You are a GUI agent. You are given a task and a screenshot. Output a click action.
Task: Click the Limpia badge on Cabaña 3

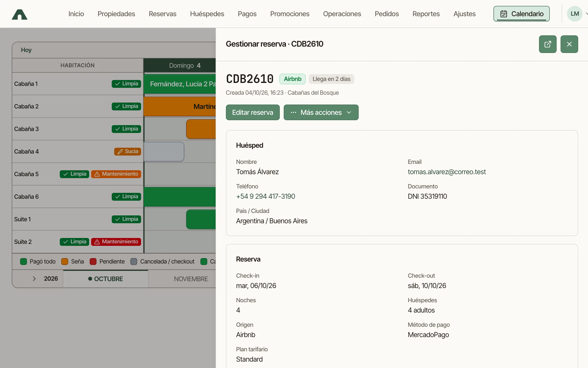[x=126, y=129]
